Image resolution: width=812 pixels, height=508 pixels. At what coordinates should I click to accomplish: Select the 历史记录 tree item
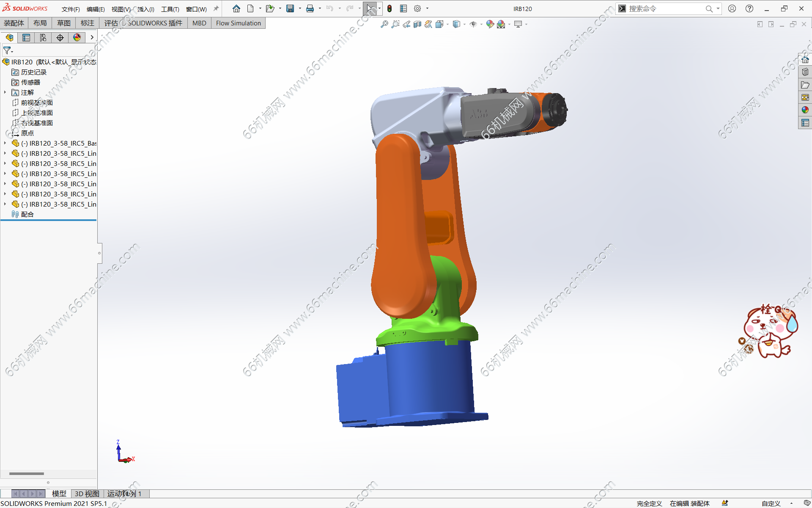[x=34, y=72]
